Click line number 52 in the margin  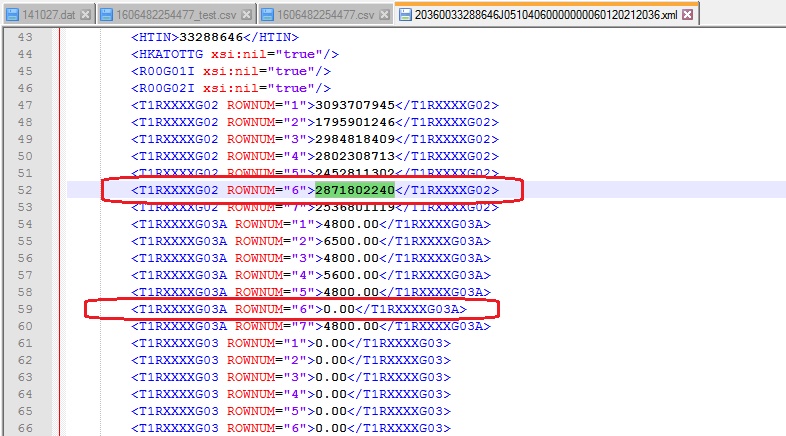pos(25,190)
